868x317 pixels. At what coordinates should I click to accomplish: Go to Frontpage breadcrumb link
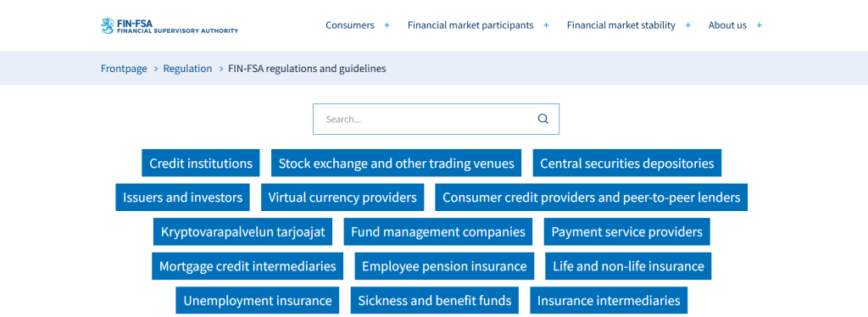tap(124, 69)
